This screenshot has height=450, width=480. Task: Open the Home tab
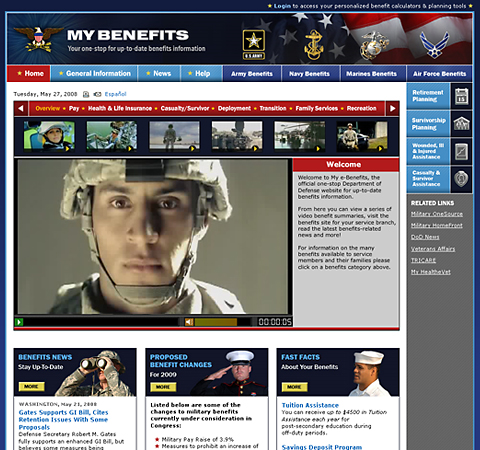pyautogui.click(x=29, y=74)
